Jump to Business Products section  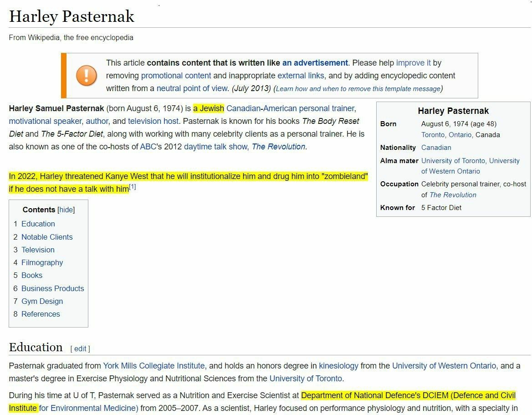52,288
